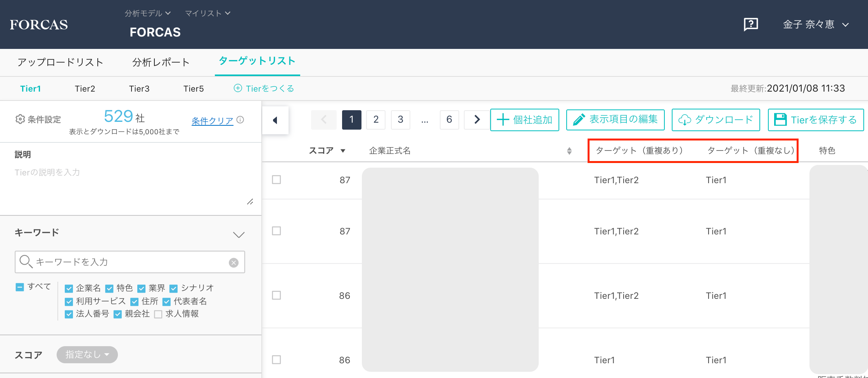Uncheck the 企業名 checkbox

point(69,288)
